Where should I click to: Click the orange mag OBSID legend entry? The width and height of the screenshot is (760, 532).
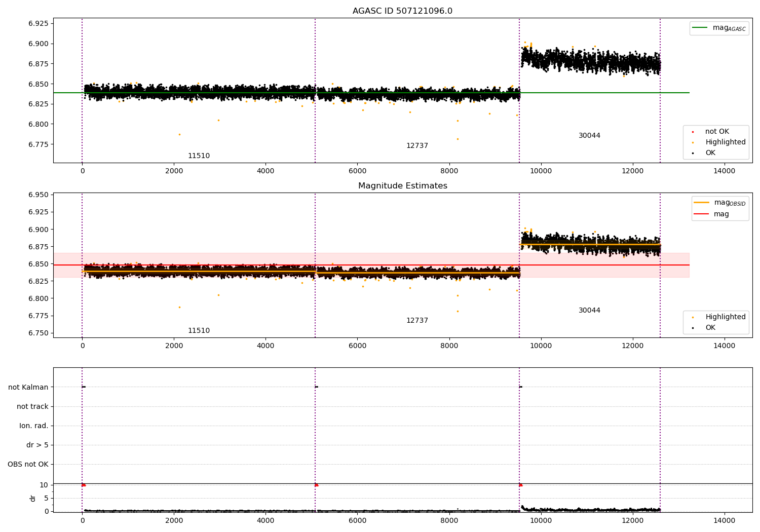click(720, 203)
